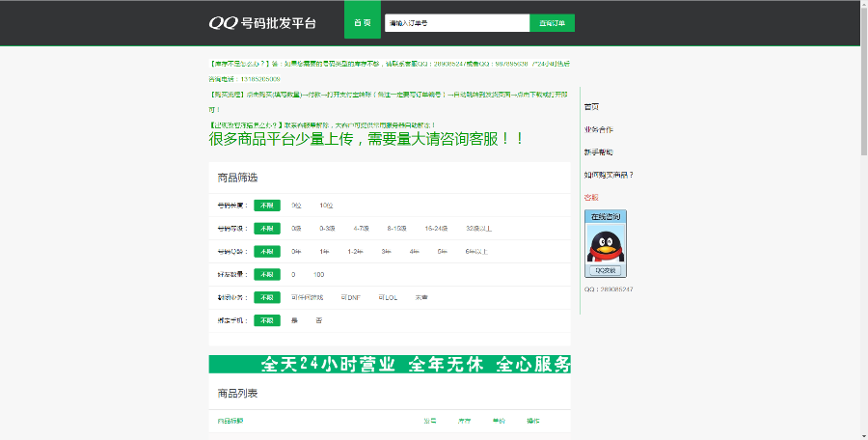
Task: Click the 全天24小时营业 green banner
Action: click(x=390, y=364)
